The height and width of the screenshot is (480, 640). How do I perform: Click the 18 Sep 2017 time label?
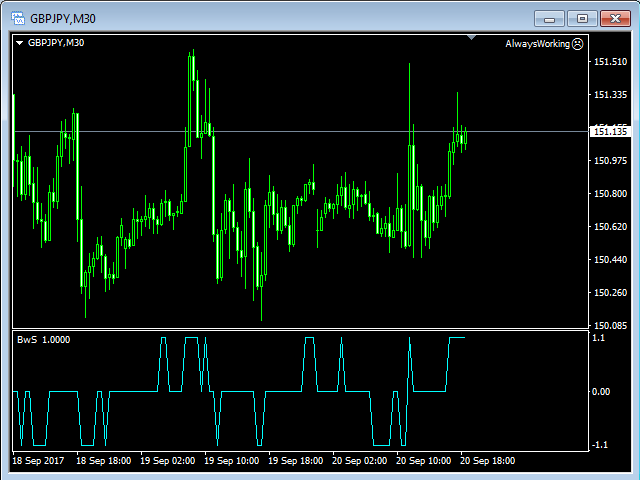click(x=38, y=461)
